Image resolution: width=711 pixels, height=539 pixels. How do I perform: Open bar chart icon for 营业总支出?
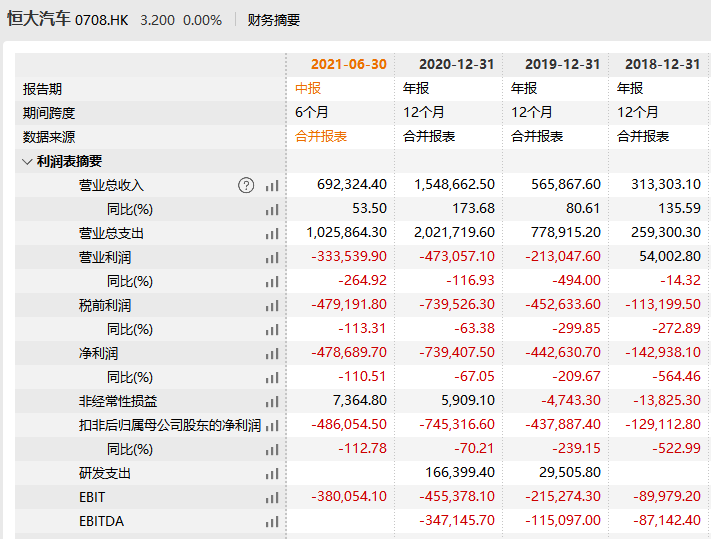[272, 233]
